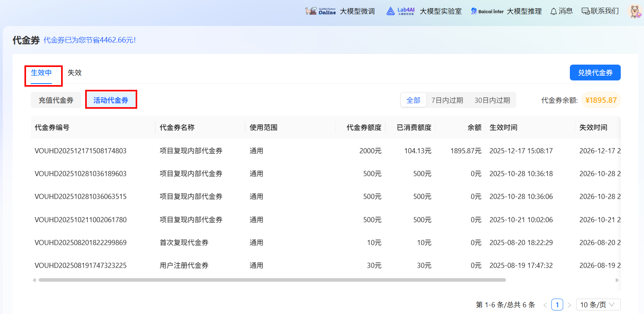Open the user avatar in top corner
This screenshot has height=314, width=644.
635,11
